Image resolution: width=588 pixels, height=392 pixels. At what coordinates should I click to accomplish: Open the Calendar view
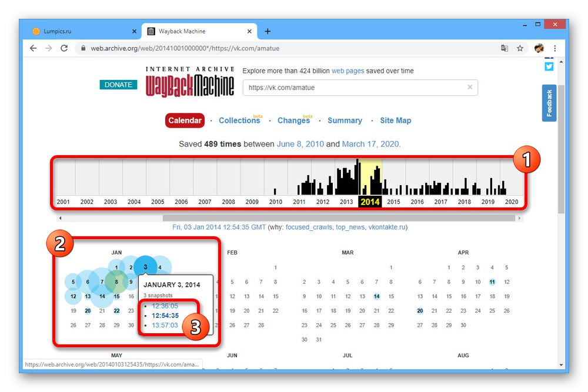coord(185,120)
